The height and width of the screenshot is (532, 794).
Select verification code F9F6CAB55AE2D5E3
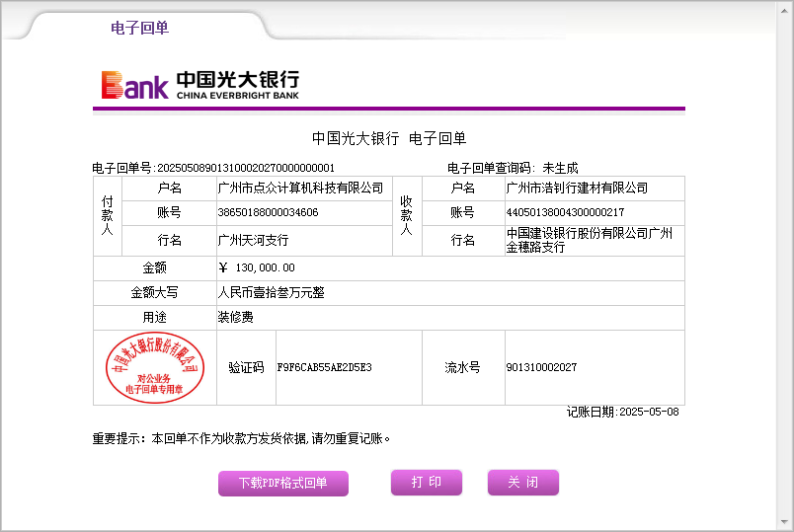pos(324,367)
